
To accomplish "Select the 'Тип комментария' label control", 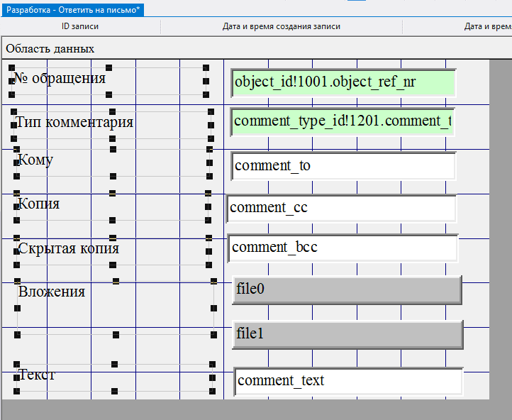I will pyautogui.click(x=74, y=122).
